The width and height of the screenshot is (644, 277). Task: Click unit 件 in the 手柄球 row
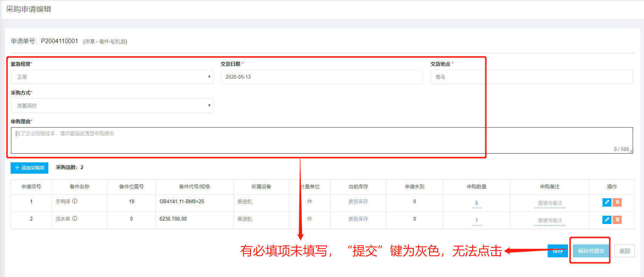310,202
